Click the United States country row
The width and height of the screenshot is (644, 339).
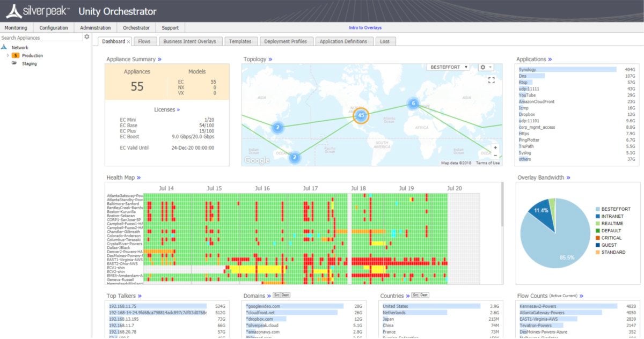(x=440, y=306)
